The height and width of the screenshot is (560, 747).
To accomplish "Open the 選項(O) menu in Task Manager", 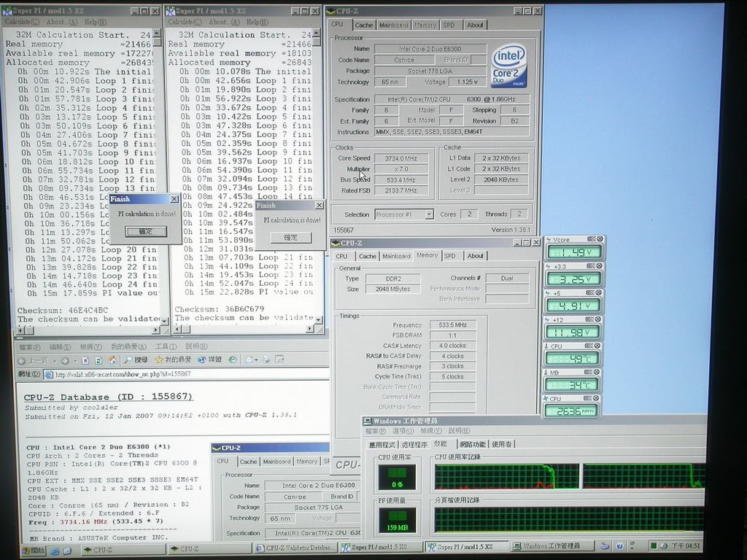I will coord(403,431).
